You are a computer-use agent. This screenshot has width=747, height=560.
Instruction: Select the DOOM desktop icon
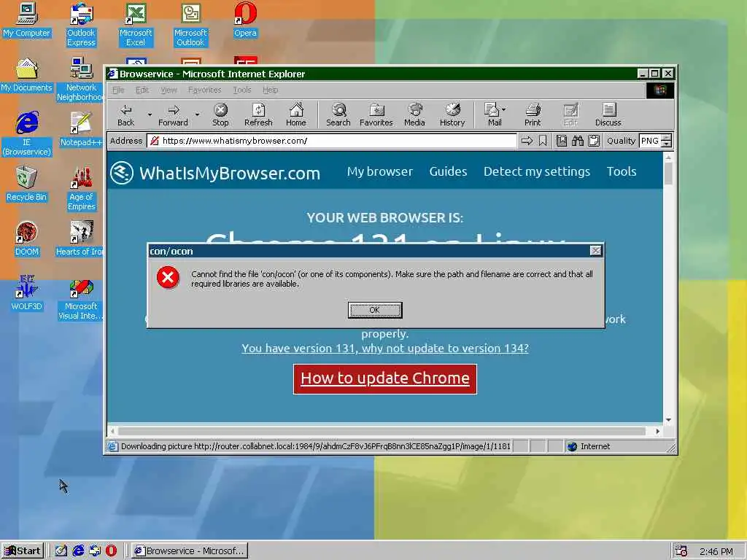coord(27,238)
